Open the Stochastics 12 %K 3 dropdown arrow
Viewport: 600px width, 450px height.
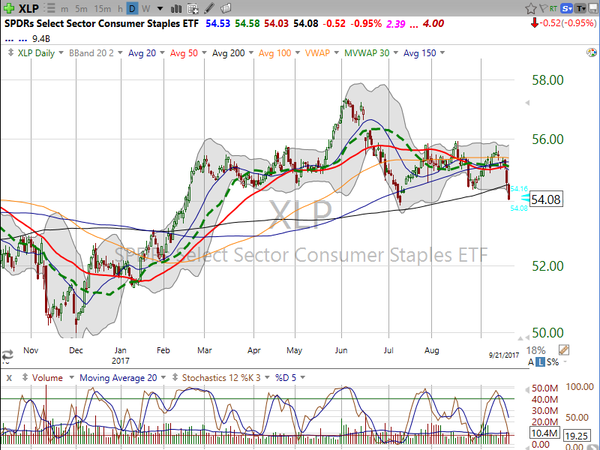[267, 378]
